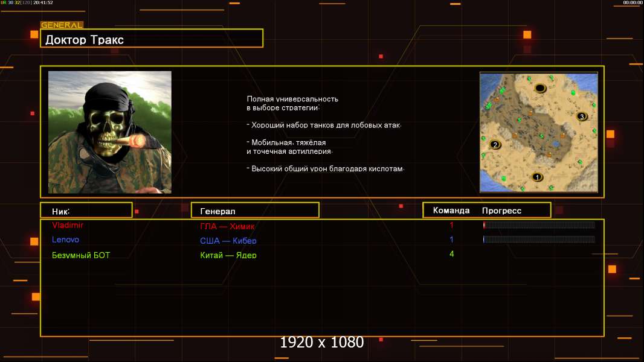Select player Vladimir in the list
The height and width of the screenshot is (362, 644).
(x=68, y=225)
